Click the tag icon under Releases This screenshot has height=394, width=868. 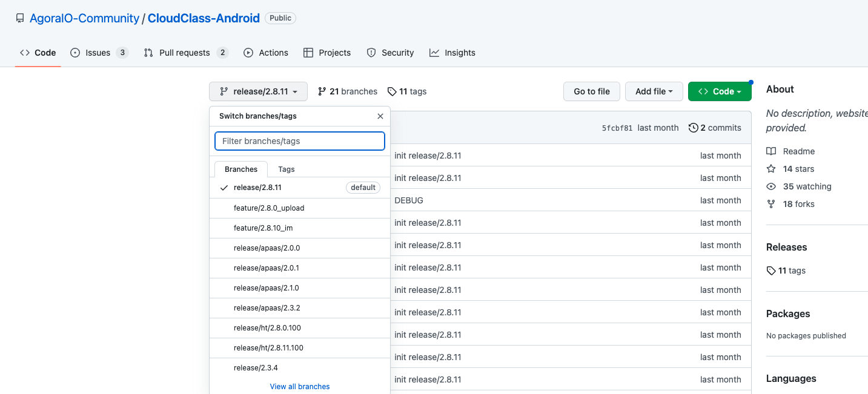pos(771,271)
